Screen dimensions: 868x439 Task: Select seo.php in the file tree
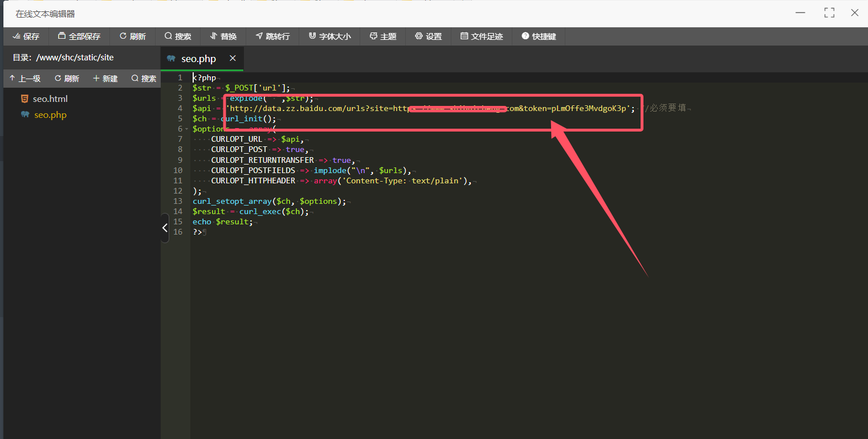(50, 115)
